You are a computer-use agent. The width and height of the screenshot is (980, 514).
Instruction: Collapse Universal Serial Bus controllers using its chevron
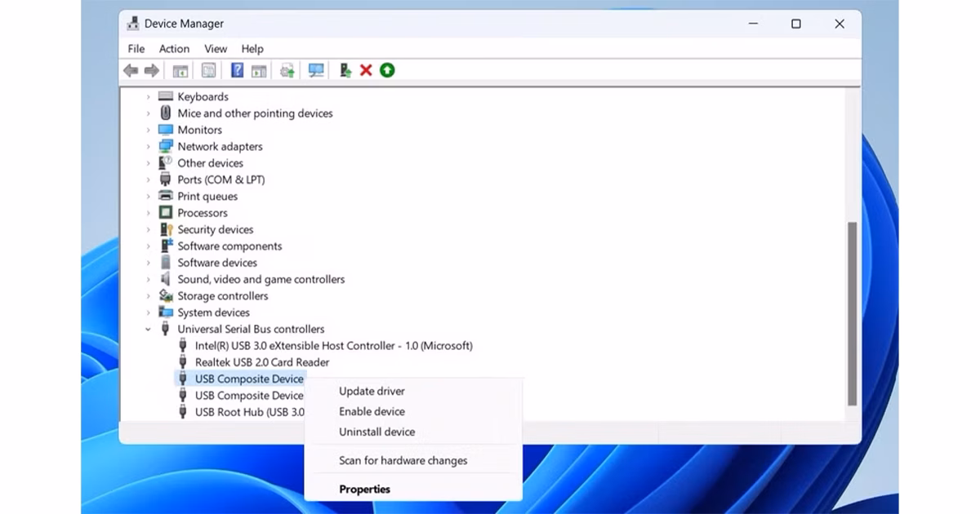pos(148,330)
